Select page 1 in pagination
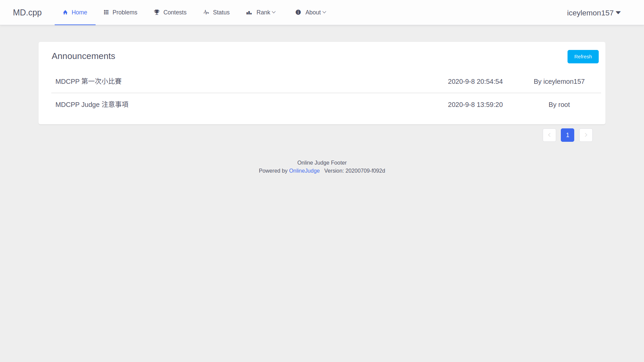This screenshot has width=644, height=362. [x=567, y=135]
